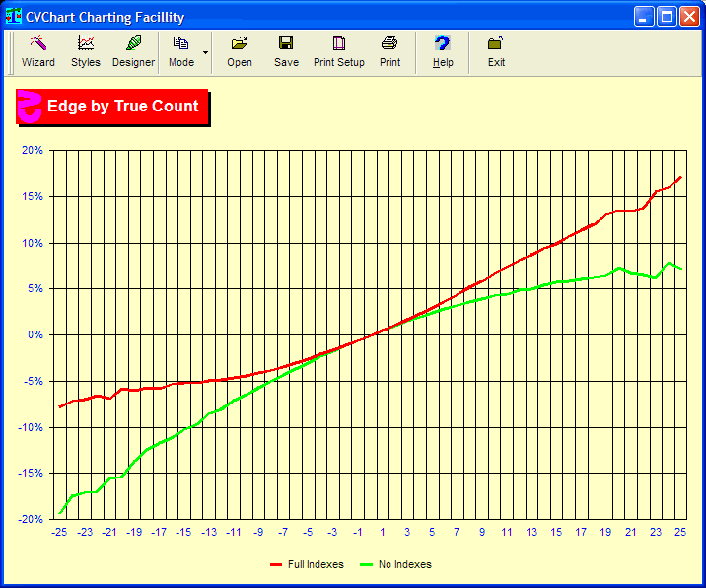
Task: Click the Edge by True Count title
Action: [x=123, y=107]
